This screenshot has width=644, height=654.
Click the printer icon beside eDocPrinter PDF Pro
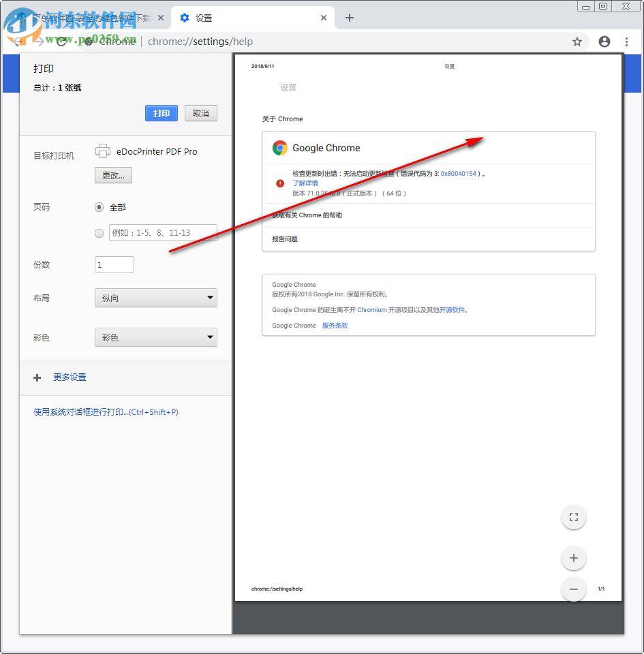[103, 151]
